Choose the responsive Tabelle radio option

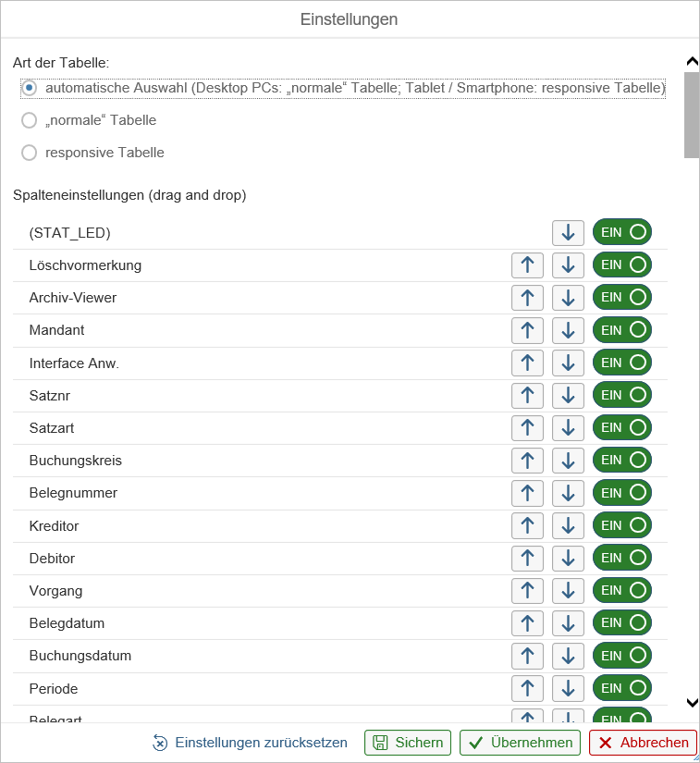tap(30, 153)
